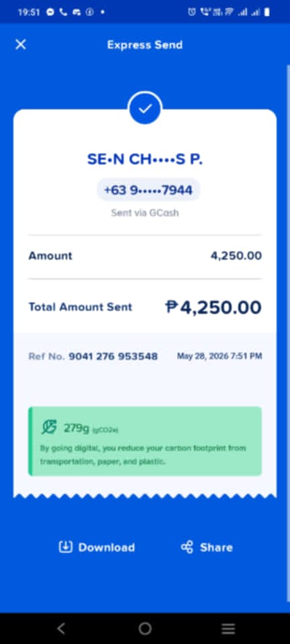Tap the Total Amount Sent ₱4,250.00 value
290x644 pixels.
pyautogui.click(x=213, y=307)
